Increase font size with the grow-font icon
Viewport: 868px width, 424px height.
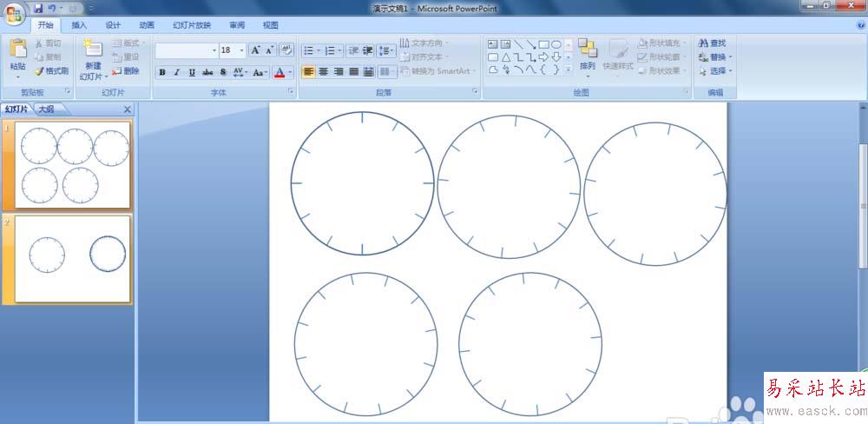click(255, 50)
